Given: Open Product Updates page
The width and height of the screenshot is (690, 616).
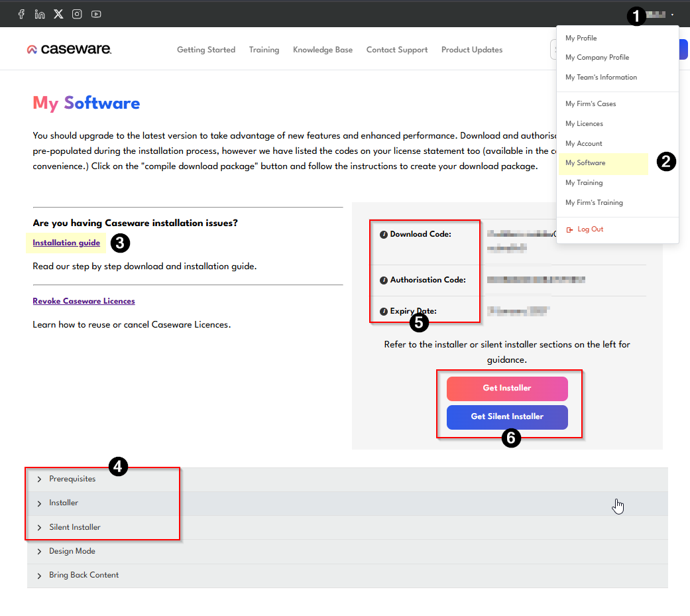Looking at the screenshot, I should click(x=472, y=50).
